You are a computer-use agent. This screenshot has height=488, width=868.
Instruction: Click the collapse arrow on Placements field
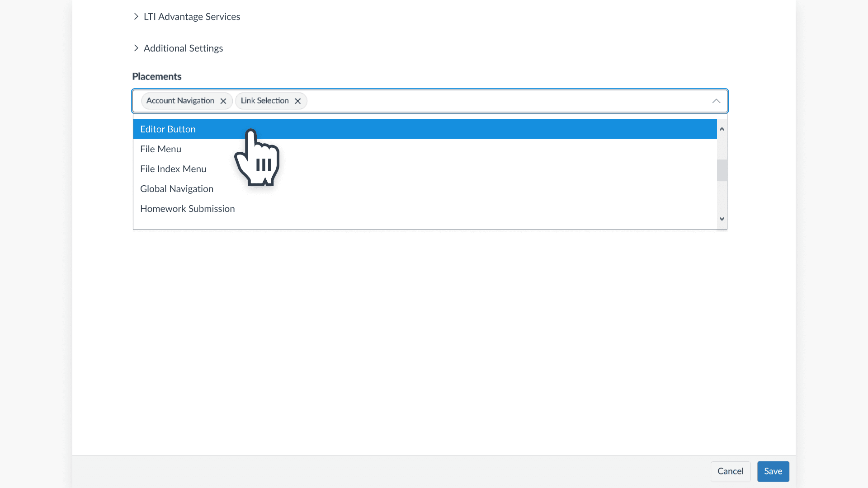click(x=716, y=101)
